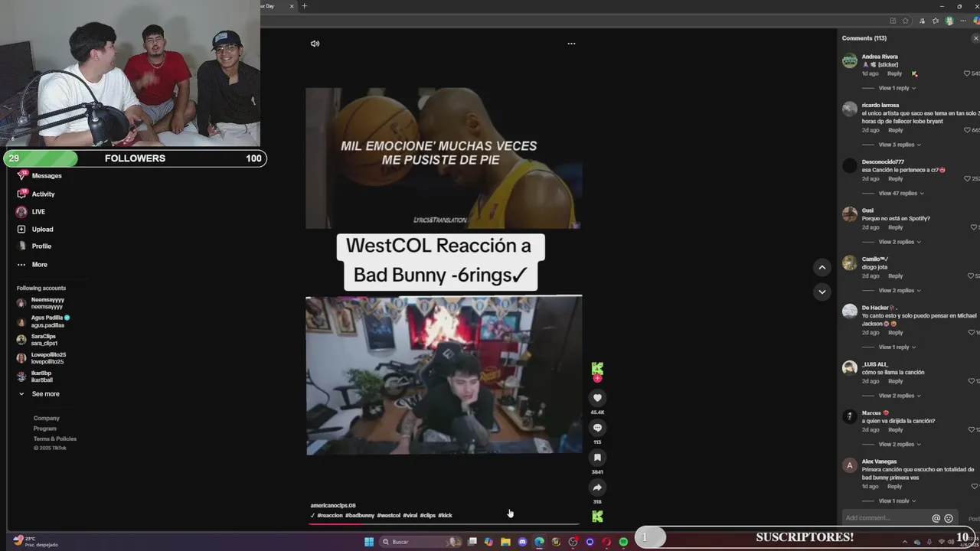Viewport: 980px width, 551px height.
Task: Seek on the video progress bar
Action: (444, 524)
